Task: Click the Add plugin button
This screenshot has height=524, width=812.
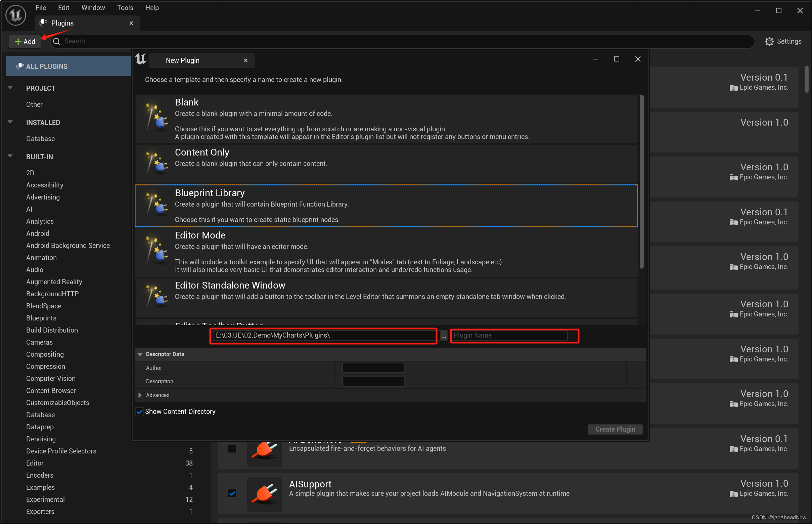Action: [25, 42]
